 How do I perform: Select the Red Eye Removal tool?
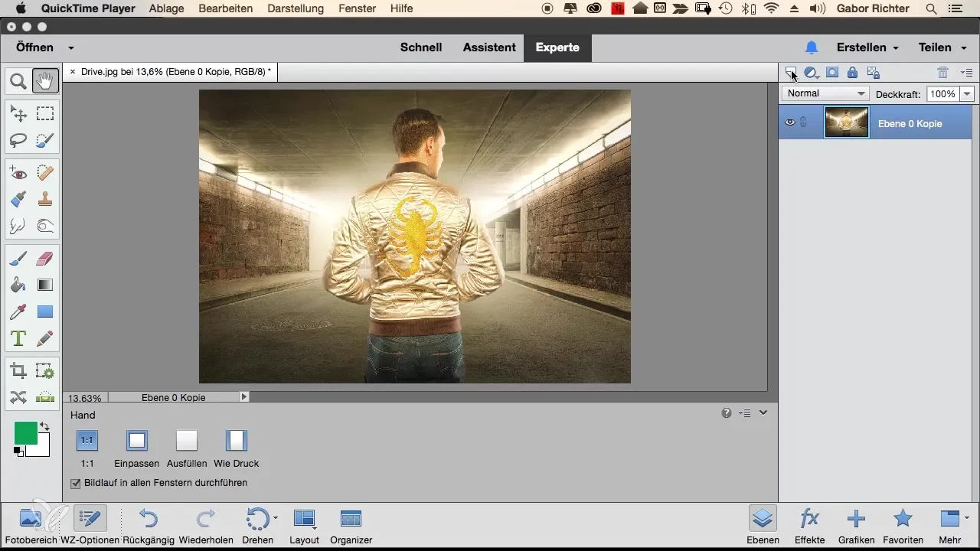18,173
